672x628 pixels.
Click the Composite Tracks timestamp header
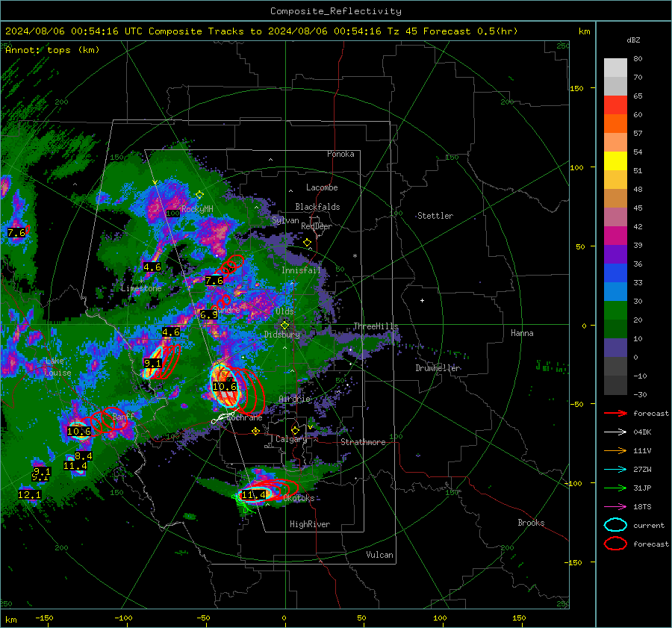(261, 31)
